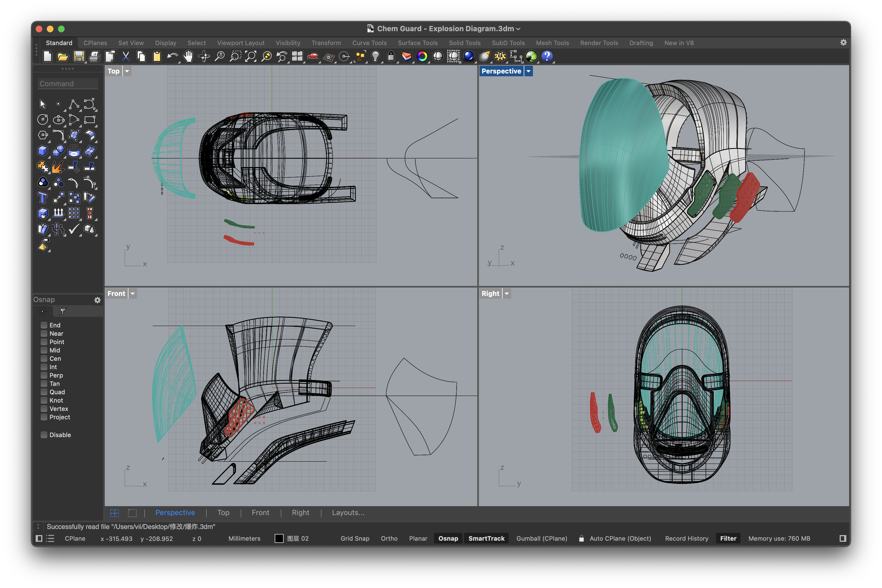882x588 pixels.
Task: Toggle Grid Snap in status bar
Action: (355, 538)
